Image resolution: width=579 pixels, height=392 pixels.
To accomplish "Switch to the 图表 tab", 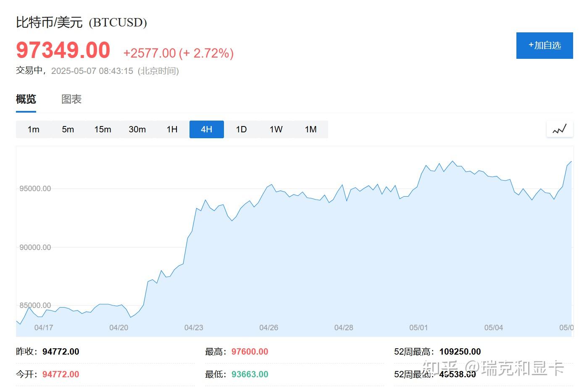I will tap(71, 99).
